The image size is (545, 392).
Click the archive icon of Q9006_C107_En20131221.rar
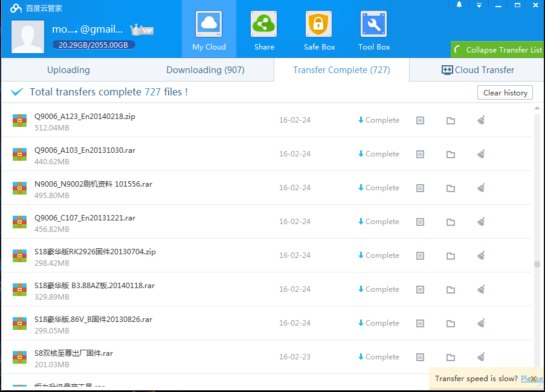point(20,222)
